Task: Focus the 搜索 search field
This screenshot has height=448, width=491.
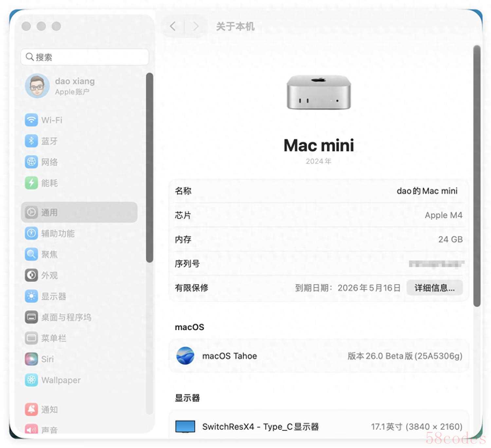Action: click(x=85, y=57)
